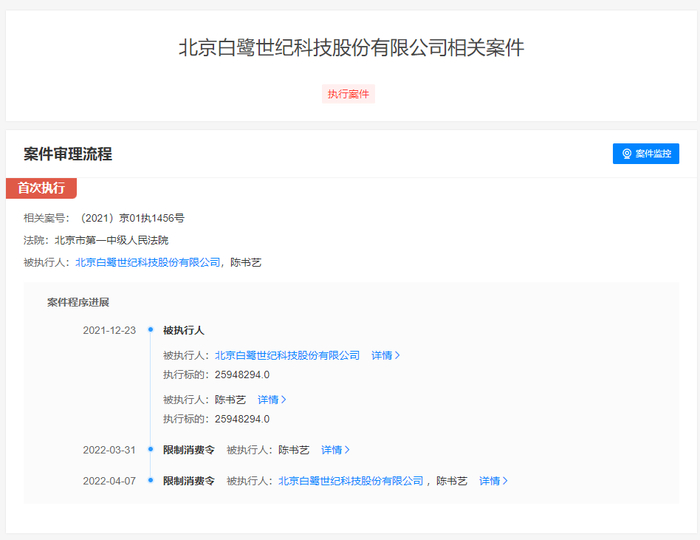The width and height of the screenshot is (700, 540).
Task: Select the 首次执行 tab label
Action: pyautogui.click(x=41, y=188)
